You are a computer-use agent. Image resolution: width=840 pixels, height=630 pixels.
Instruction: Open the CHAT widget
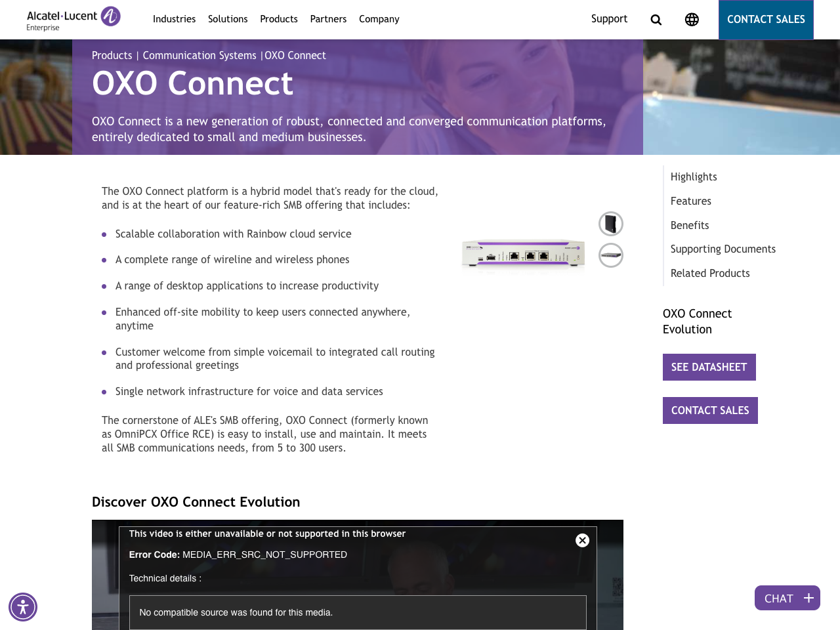click(x=787, y=598)
